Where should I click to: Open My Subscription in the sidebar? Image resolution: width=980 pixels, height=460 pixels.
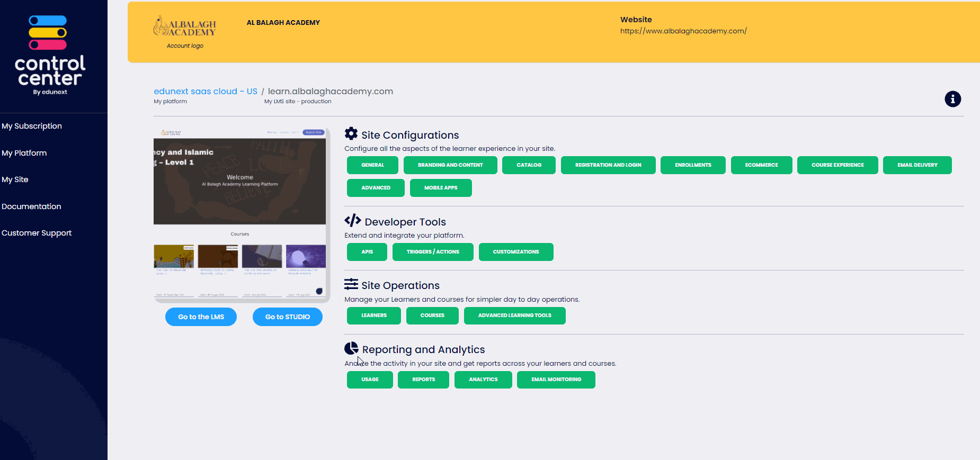[32, 126]
